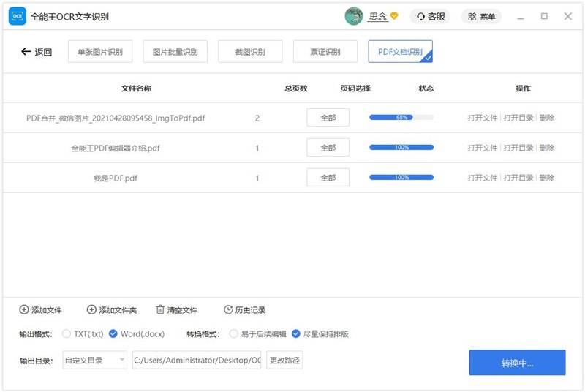Open the user avatar profile picture

(354, 16)
